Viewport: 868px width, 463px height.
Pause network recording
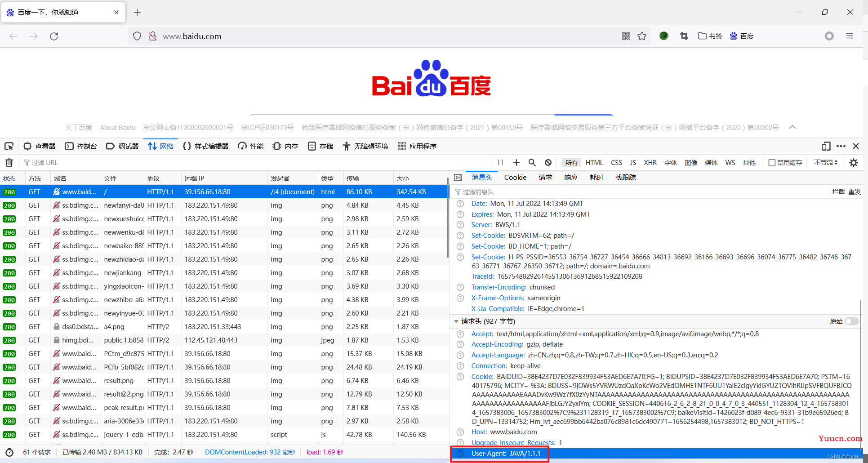point(501,163)
